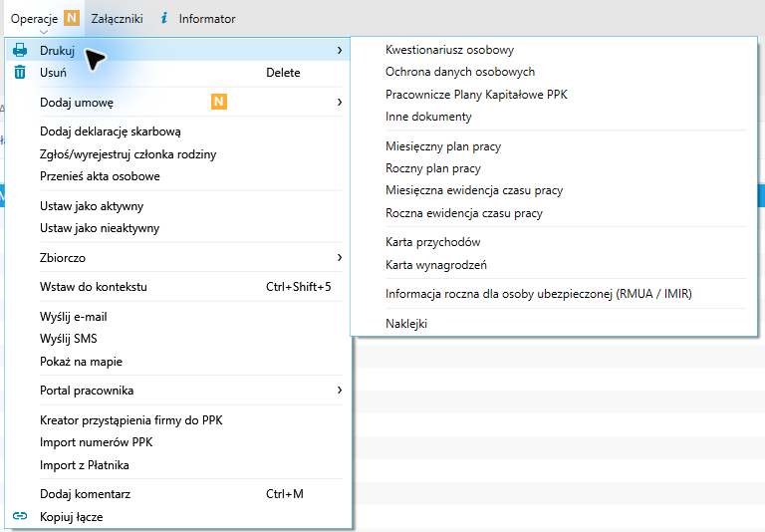Expand the Portal pracownika submenu arrow
Viewport: 765px width, 532px height.
[x=340, y=390]
